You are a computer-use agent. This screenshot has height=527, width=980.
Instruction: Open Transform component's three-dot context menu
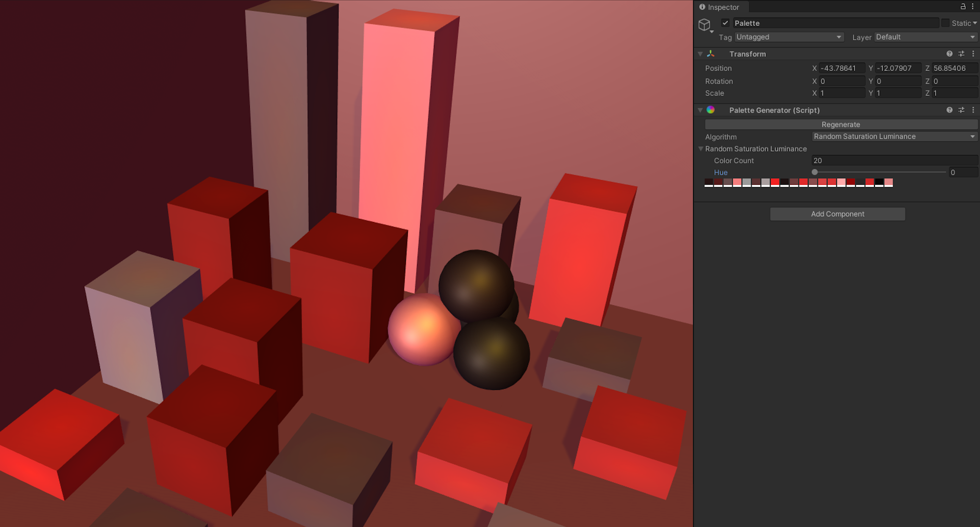point(973,54)
